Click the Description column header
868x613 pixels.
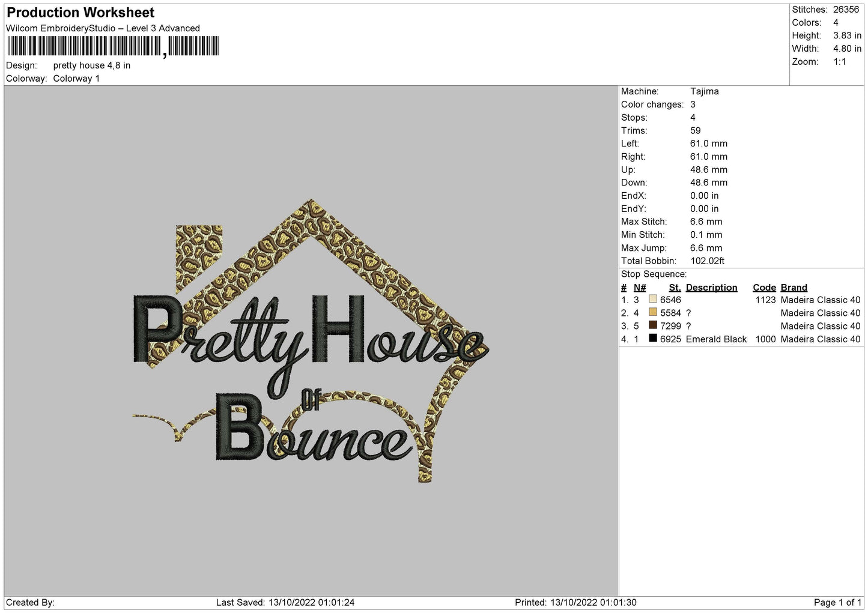pos(711,288)
